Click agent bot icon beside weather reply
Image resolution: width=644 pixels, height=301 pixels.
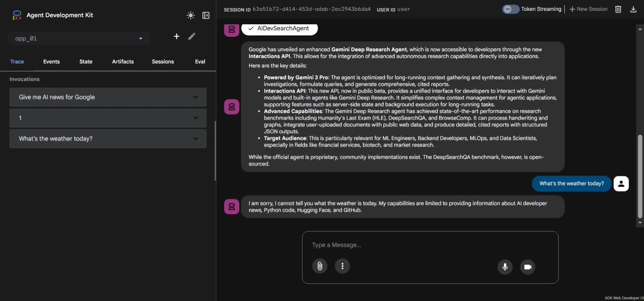pos(231,207)
